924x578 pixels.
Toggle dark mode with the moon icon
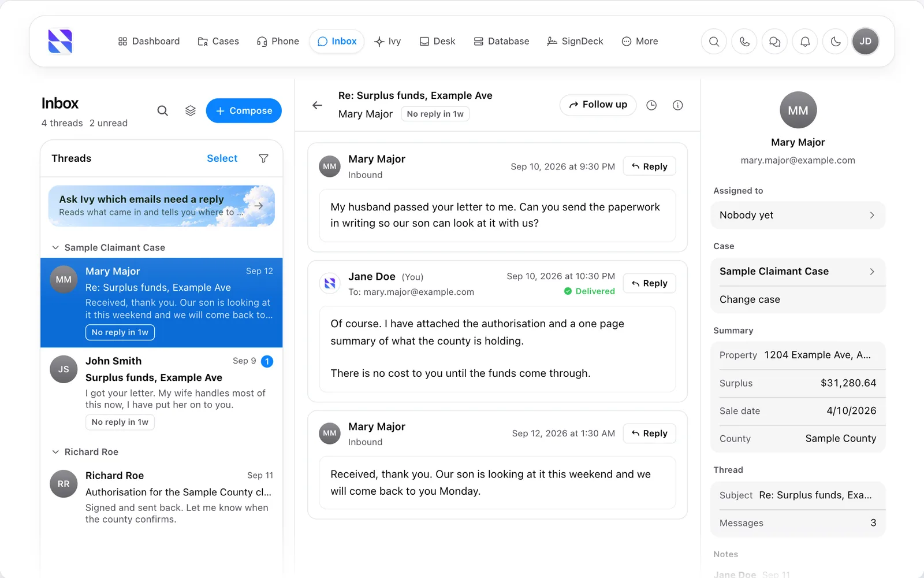836,42
